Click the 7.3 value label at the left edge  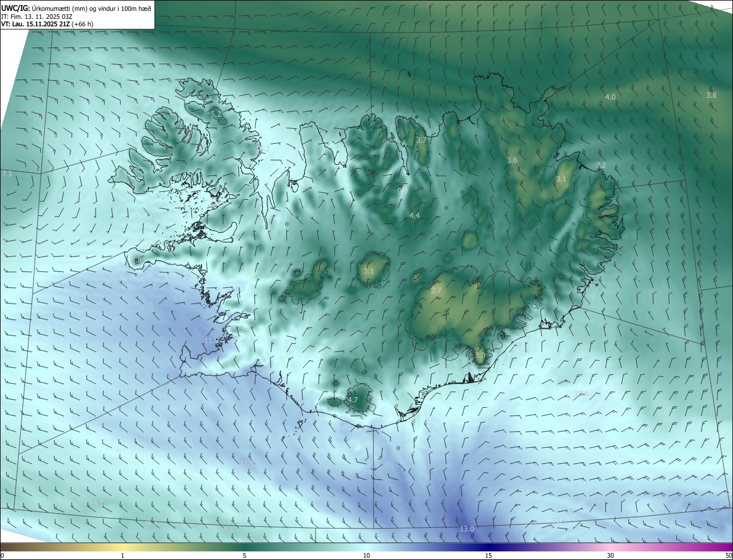[x=7, y=173]
